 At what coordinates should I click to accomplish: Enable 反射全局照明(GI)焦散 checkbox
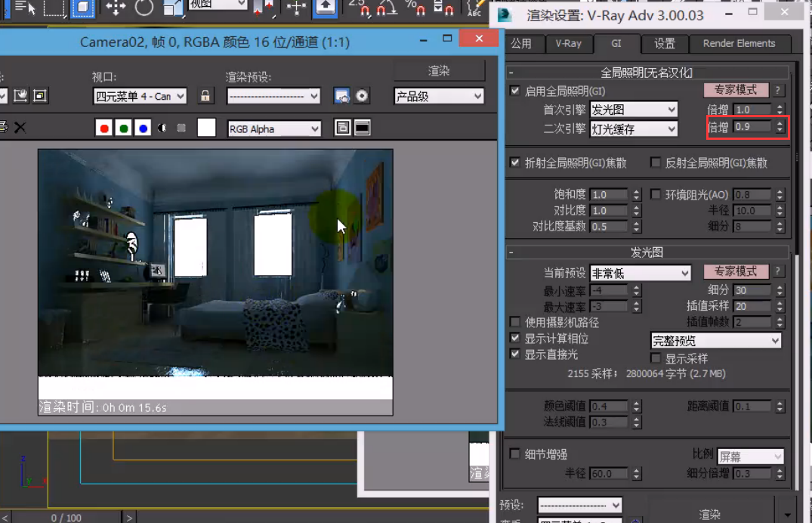[656, 162]
